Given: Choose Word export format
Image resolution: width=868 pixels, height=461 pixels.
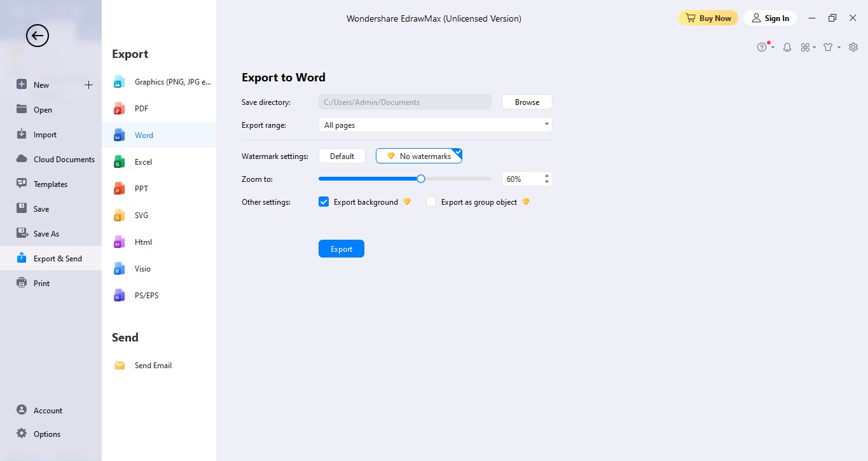Looking at the screenshot, I should [159, 135].
